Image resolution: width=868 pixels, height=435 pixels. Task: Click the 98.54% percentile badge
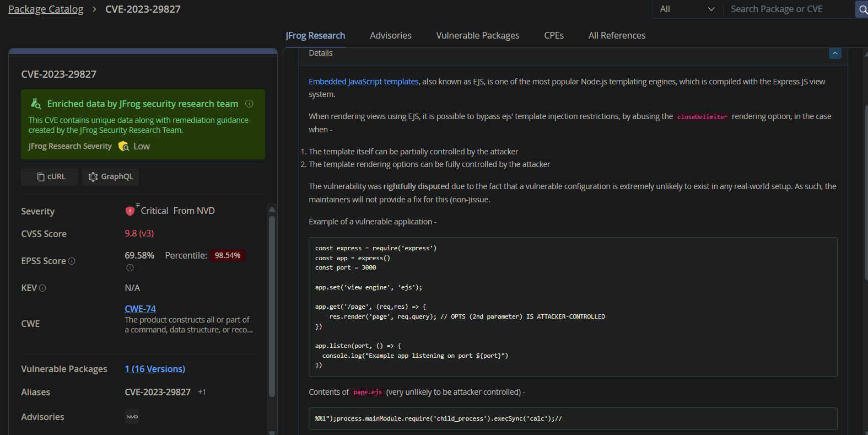point(228,255)
